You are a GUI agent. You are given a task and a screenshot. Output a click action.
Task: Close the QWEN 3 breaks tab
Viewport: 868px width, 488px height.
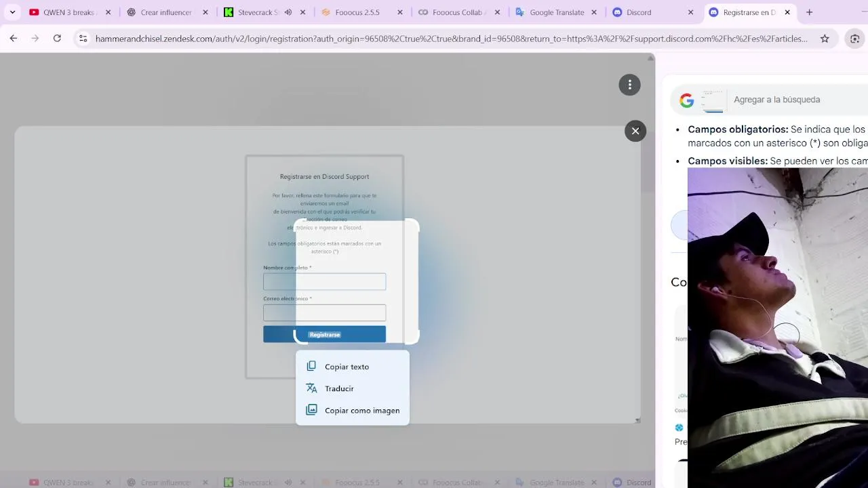point(108,12)
